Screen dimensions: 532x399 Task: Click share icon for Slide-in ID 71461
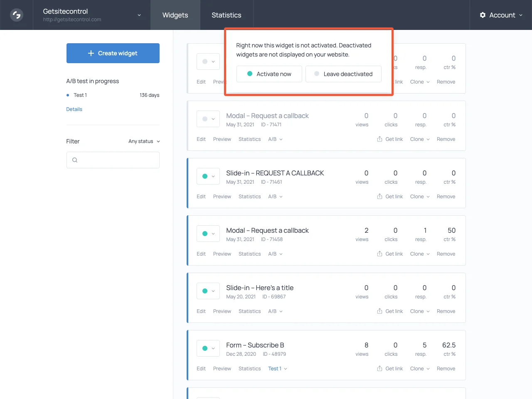379,196
